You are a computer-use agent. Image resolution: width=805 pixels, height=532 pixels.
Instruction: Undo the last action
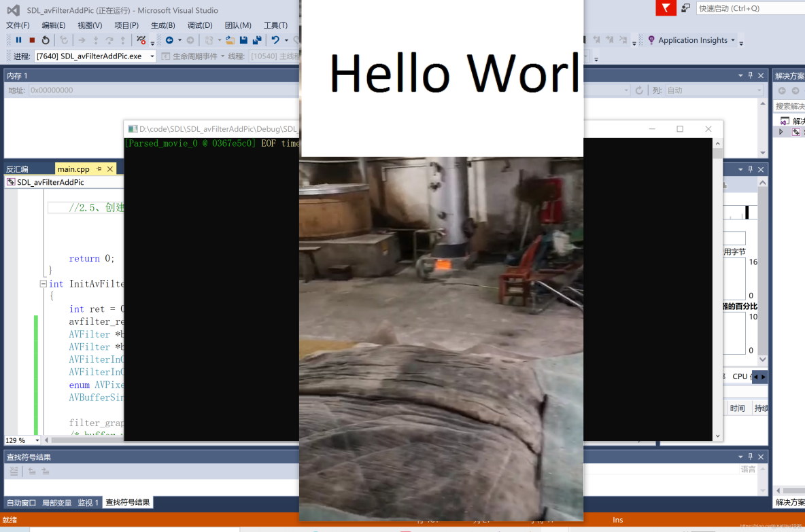point(275,40)
